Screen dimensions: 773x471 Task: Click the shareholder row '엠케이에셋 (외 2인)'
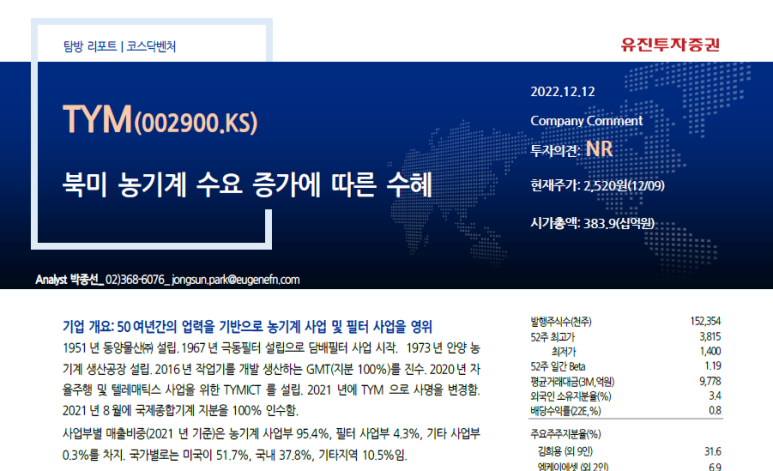[573, 467]
